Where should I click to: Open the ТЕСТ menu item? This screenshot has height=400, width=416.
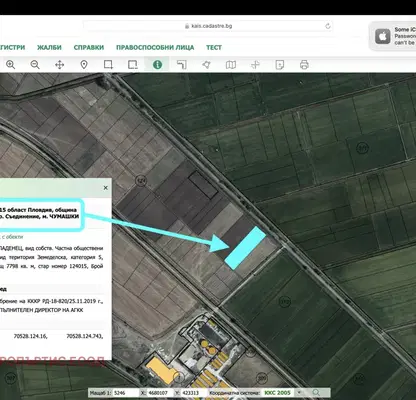click(x=214, y=47)
